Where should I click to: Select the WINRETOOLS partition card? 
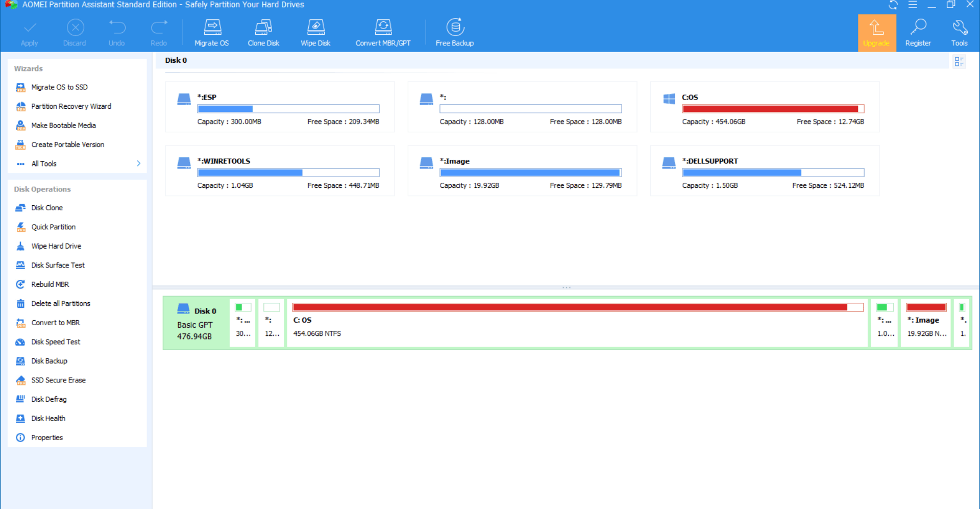(x=280, y=171)
